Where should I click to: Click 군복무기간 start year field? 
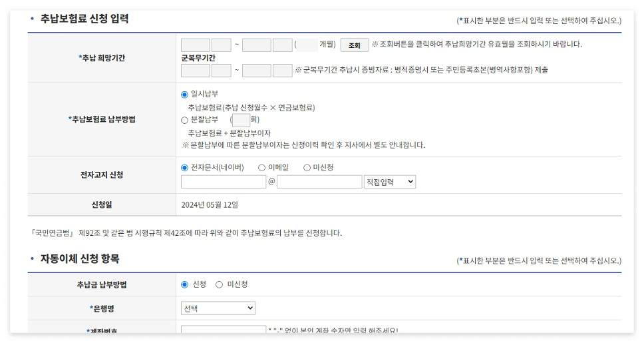[196, 71]
